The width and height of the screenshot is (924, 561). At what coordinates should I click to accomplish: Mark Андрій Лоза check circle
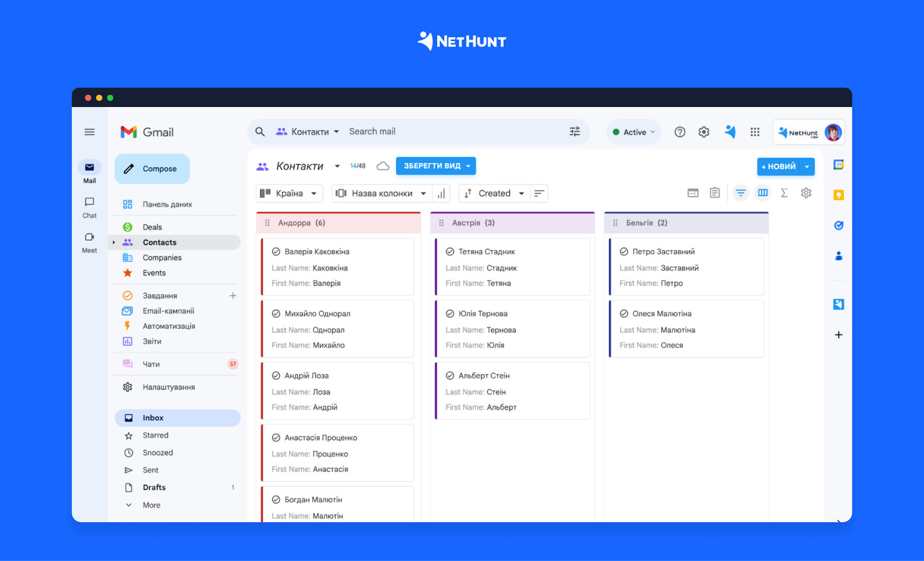point(276,376)
